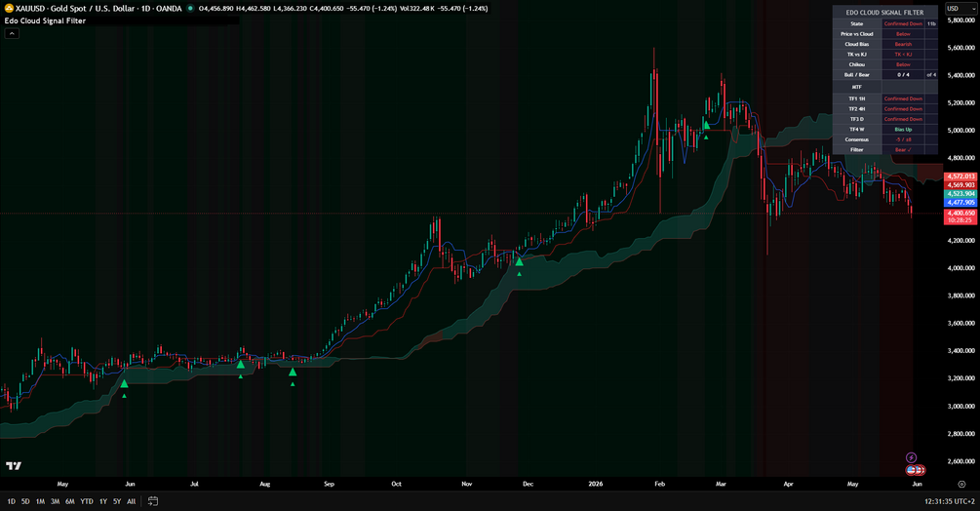Click the late February green buy triangle
Screen dimensions: 980x511
click(706, 125)
